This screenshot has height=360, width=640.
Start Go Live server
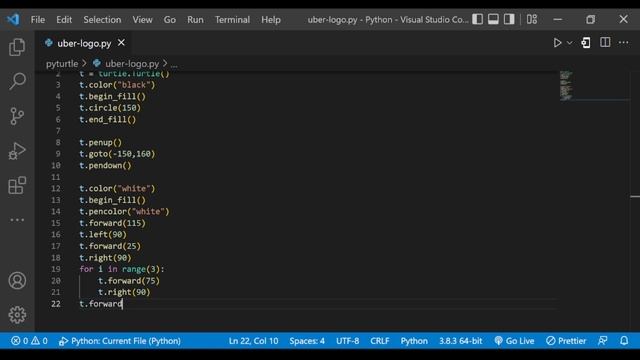514,341
